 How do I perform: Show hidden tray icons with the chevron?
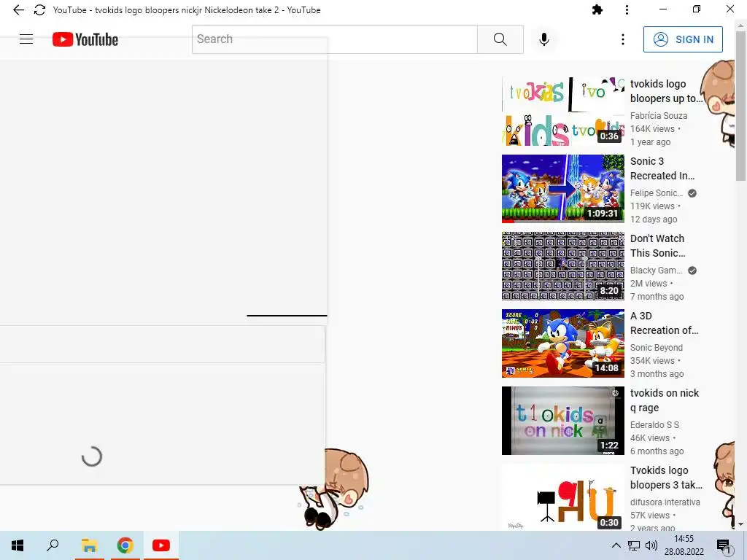pos(616,545)
